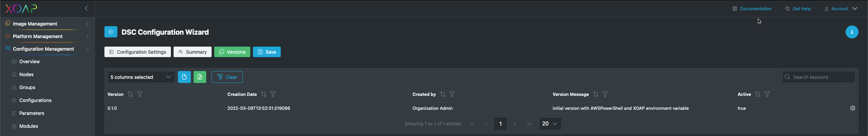Image resolution: width=868 pixels, height=136 pixels.
Task: Filter the Version column
Action: coord(140,94)
